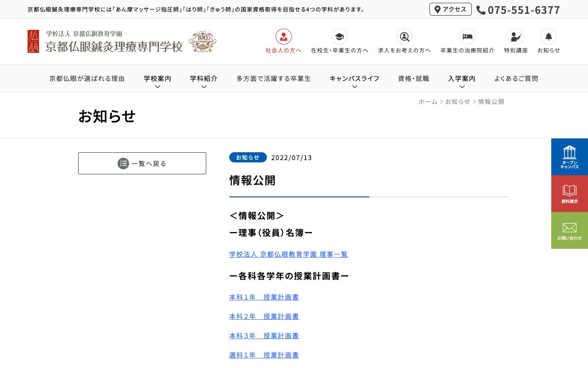The height and width of the screenshot is (368, 588).
Task: Click the location pin on the アクセス button
Action: coord(438,9)
